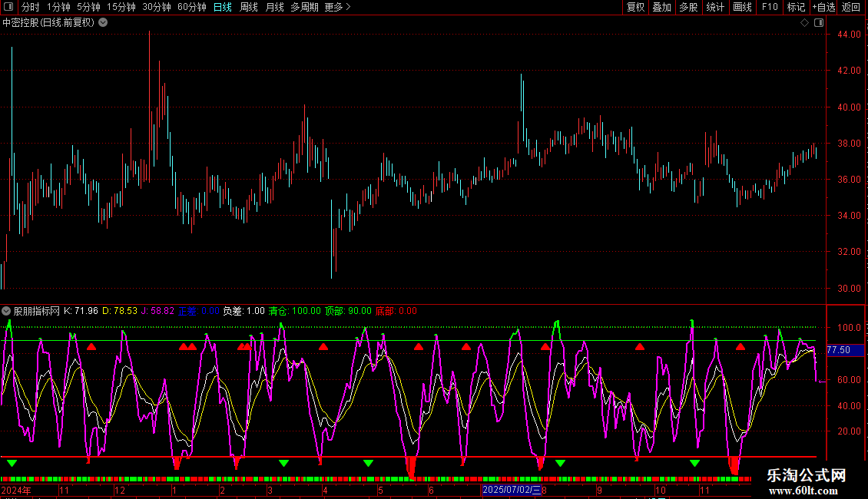Click the diamond icon in the chart header
Viewport: 868px width, 499px height.
pyautogui.click(x=804, y=23)
